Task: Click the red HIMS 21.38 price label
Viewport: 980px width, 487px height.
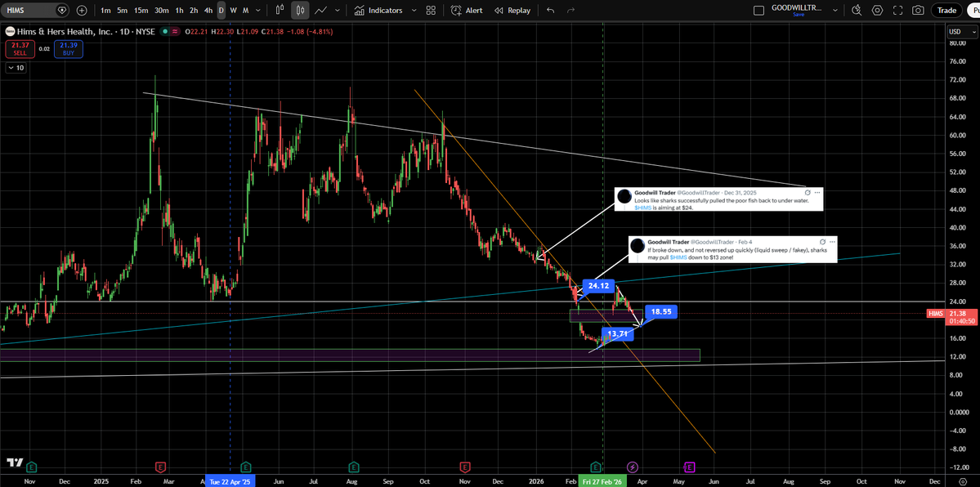Action: click(x=953, y=316)
